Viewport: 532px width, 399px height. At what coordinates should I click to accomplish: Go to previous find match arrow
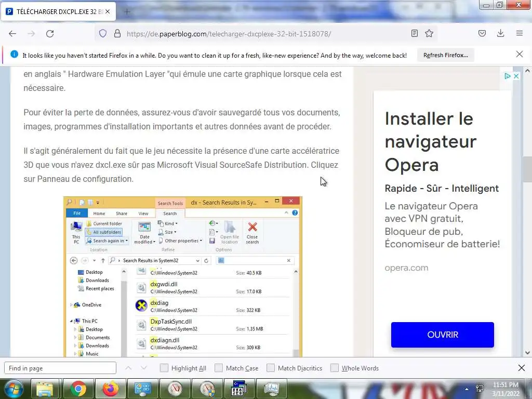(x=128, y=368)
